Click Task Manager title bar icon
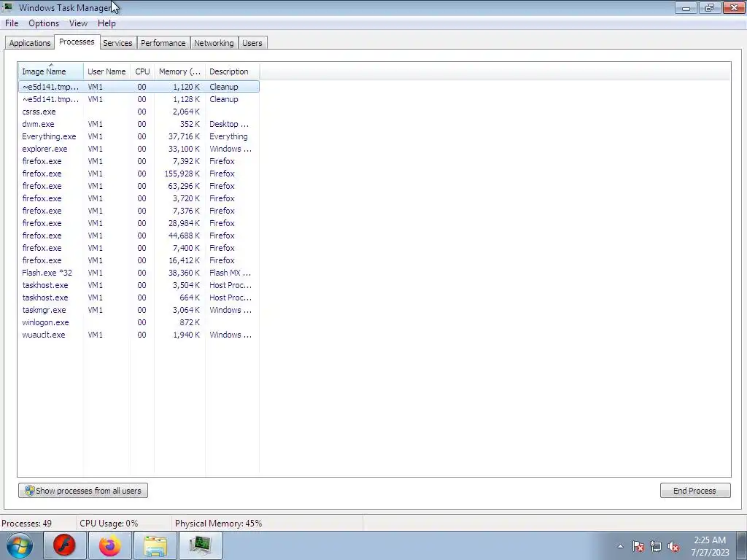 (8, 7)
